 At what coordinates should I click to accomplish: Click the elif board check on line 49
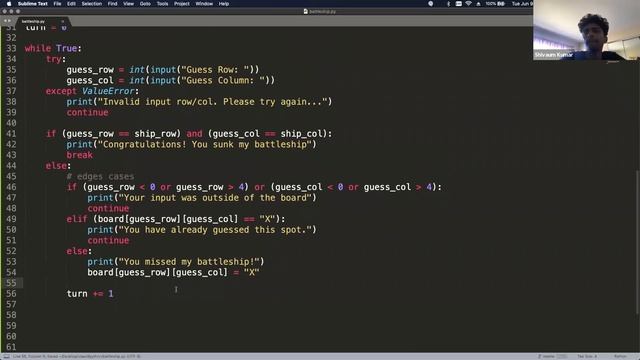click(176, 219)
